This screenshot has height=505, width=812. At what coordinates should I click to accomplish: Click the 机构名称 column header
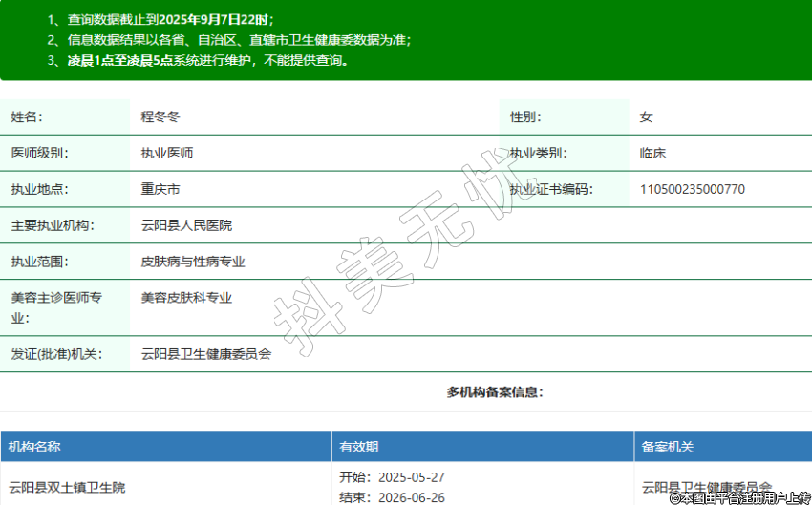pos(34,447)
